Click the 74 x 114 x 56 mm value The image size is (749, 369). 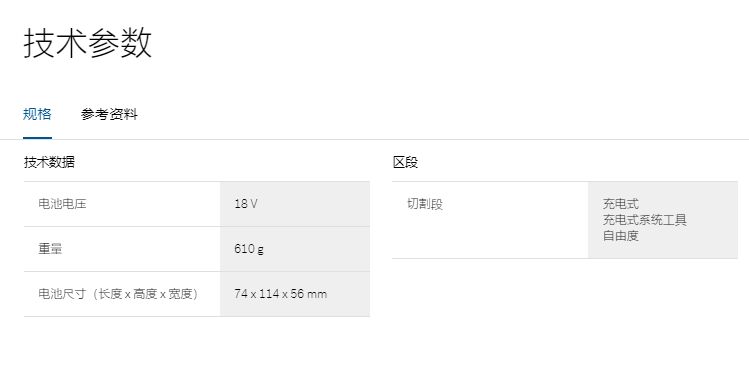pyautogui.click(x=280, y=293)
